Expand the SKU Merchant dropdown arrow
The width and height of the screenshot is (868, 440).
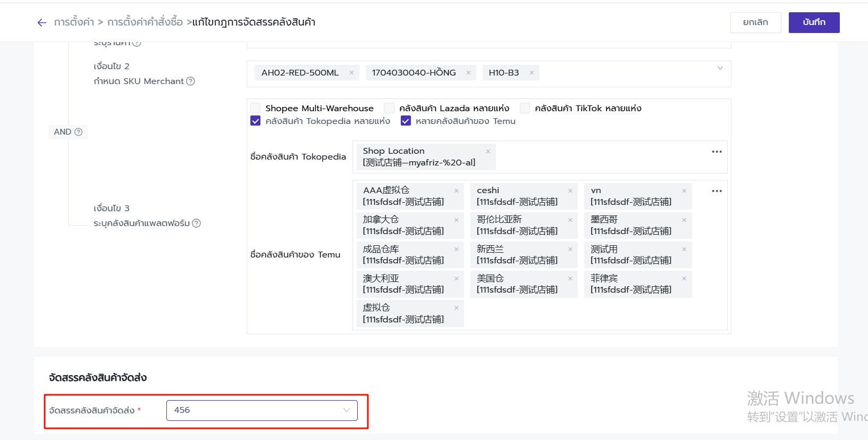(x=720, y=68)
